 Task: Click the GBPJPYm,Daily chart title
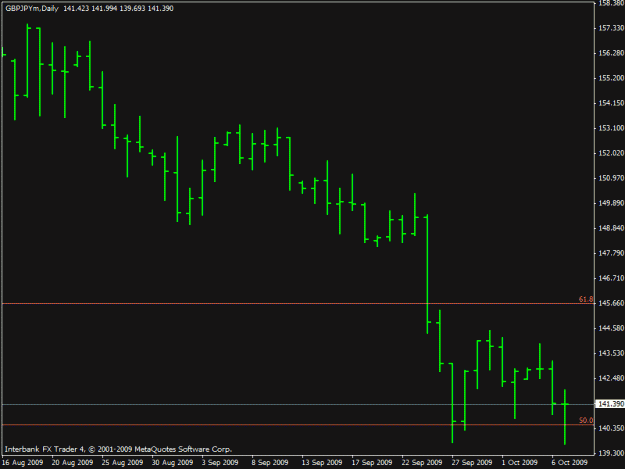pyautogui.click(x=32, y=8)
